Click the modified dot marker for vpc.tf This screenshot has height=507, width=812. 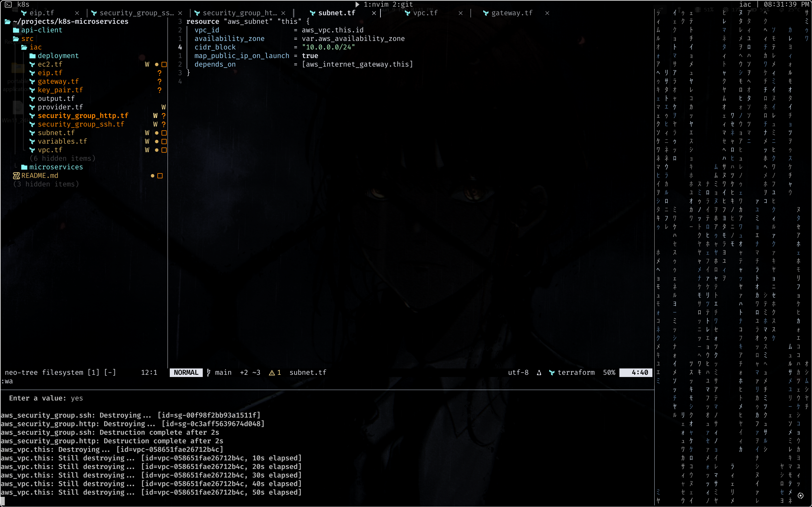[x=157, y=150]
